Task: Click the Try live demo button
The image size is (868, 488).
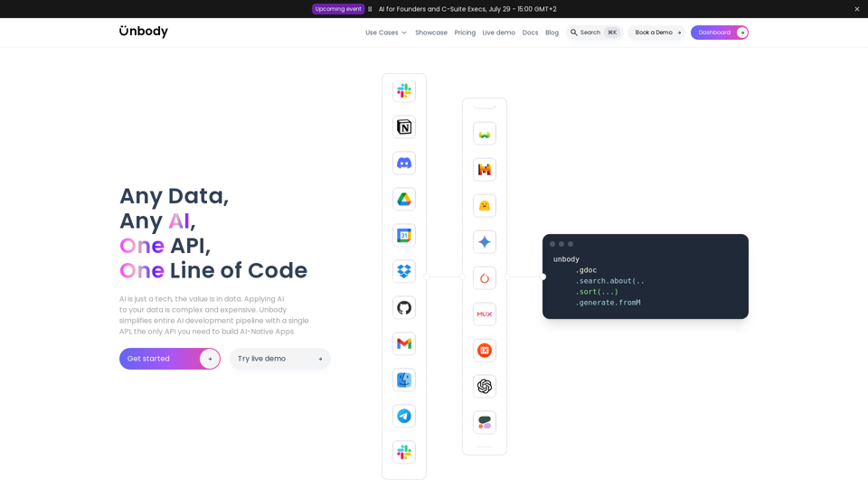Action: click(280, 359)
